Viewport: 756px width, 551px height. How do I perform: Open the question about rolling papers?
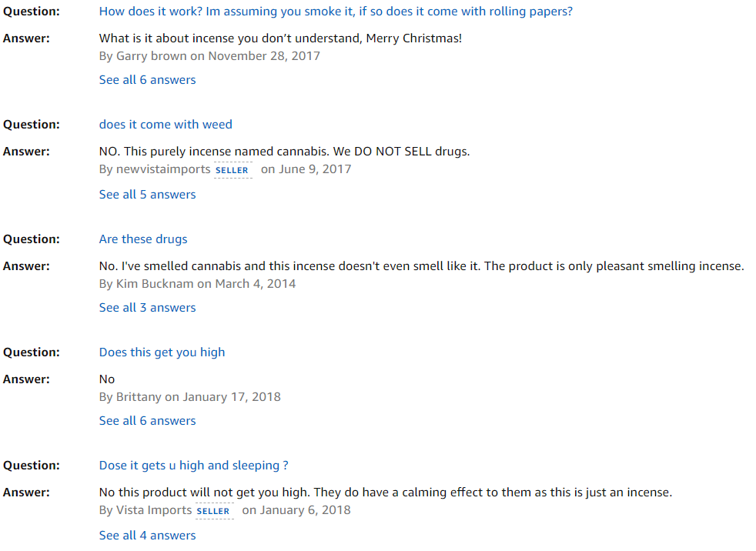click(336, 12)
